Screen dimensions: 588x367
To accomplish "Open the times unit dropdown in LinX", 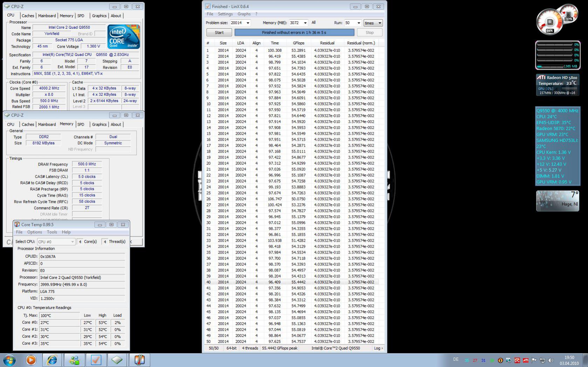I will click(x=373, y=23).
